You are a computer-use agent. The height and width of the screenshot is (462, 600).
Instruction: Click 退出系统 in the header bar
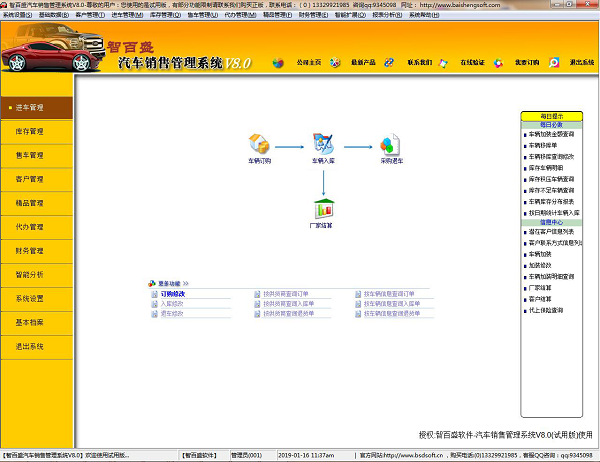point(582,62)
